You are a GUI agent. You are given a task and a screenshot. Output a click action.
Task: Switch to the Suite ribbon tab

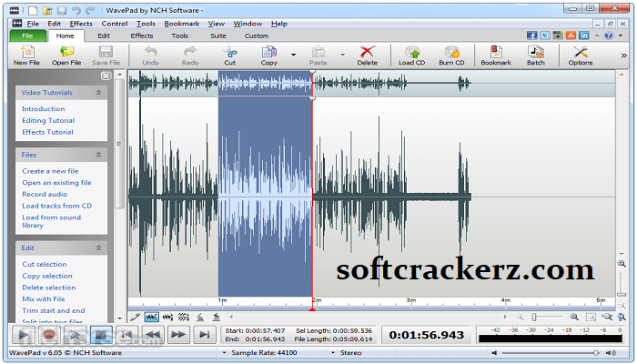pos(218,35)
